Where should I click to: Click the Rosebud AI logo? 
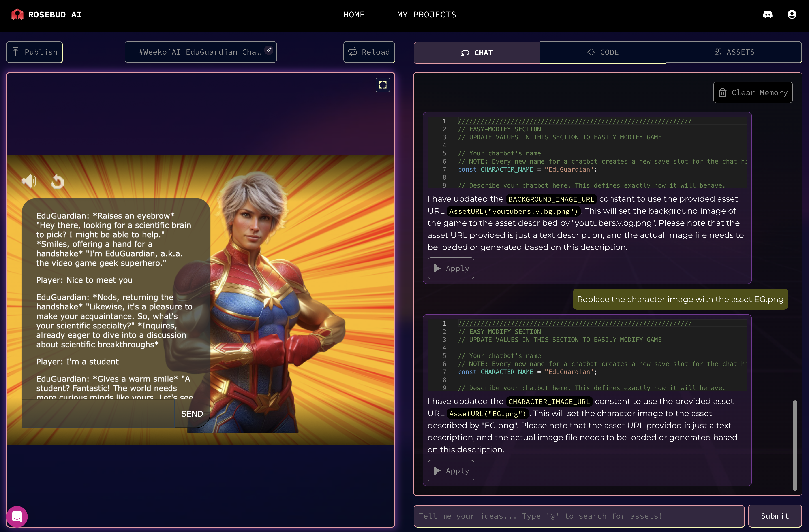pyautogui.click(x=47, y=15)
